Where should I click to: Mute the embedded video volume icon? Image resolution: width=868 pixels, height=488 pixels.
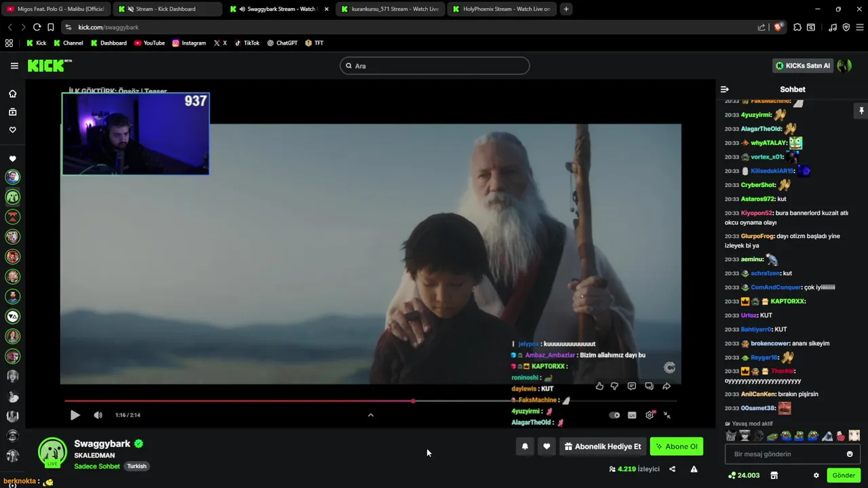[98, 415]
